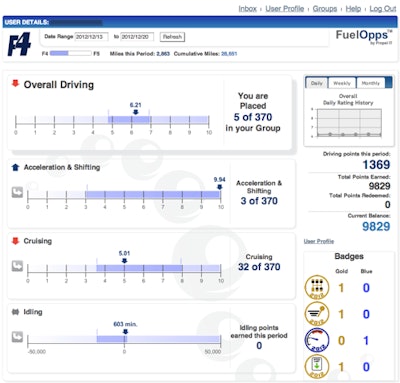
Task: Click the Log Out link
Action: click(x=383, y=9)
